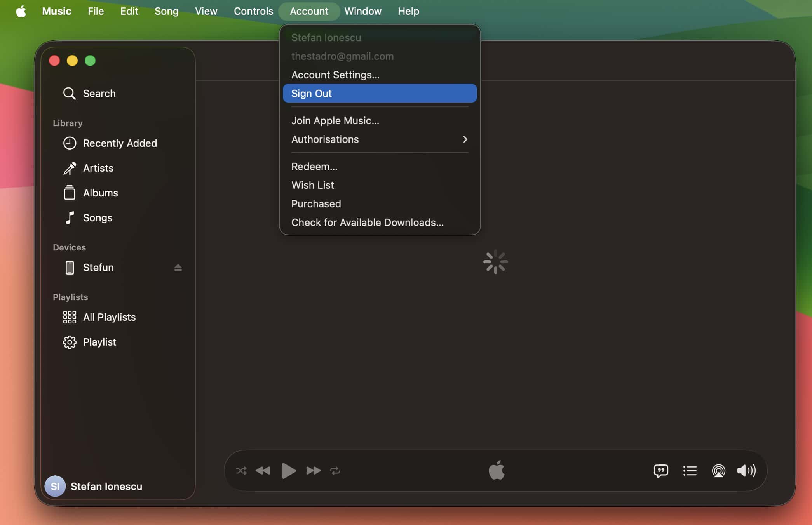Open the Artists library section
Viewport: 812px width, 525px height.
(x=98, y=168)
